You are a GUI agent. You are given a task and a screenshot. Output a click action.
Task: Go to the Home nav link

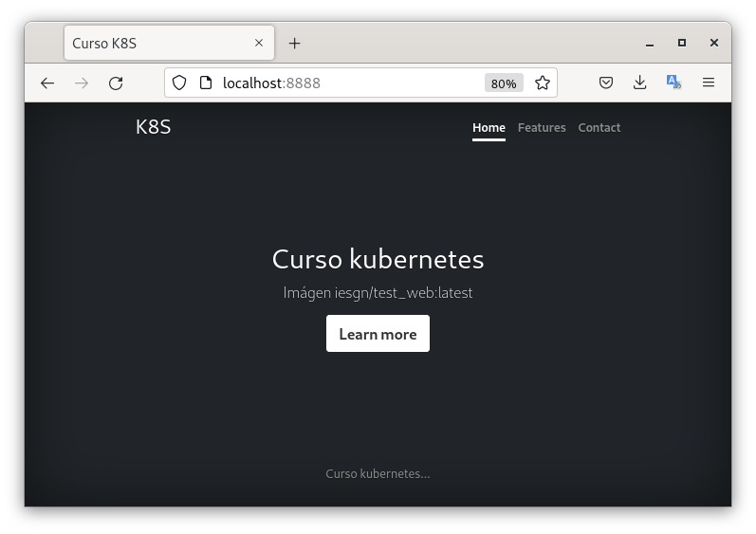click(x=489, y=128)
